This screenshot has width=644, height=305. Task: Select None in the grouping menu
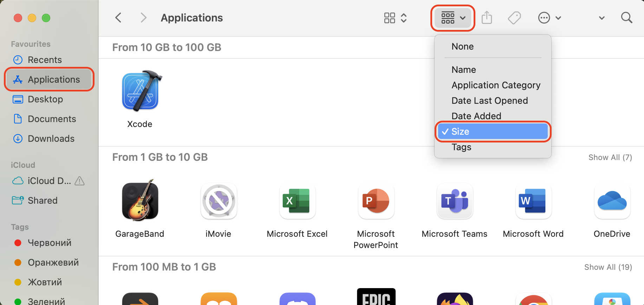coord(493,46)
